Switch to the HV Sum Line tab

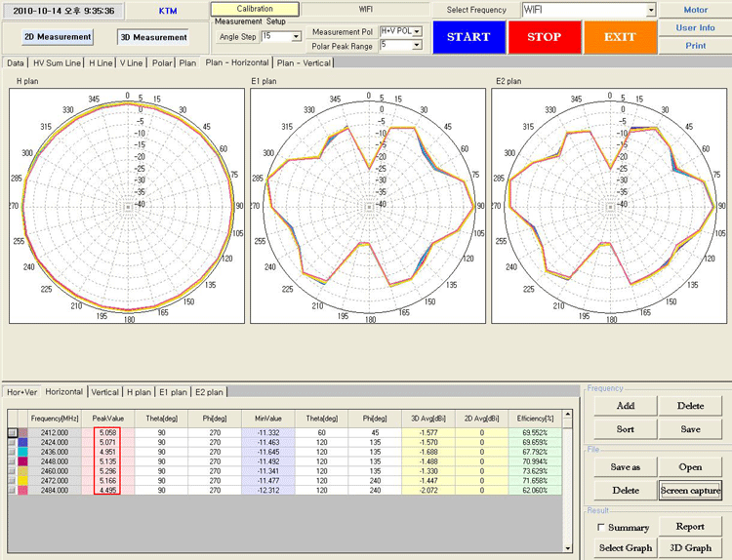57,63
